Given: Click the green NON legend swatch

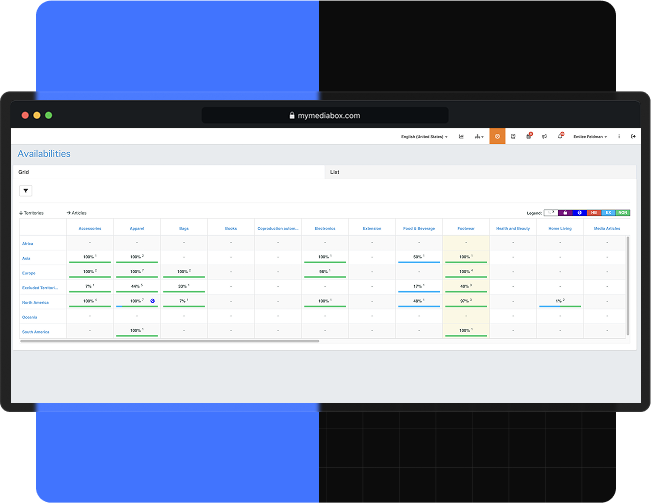Looking at the screenshot, I should (622, 213).
